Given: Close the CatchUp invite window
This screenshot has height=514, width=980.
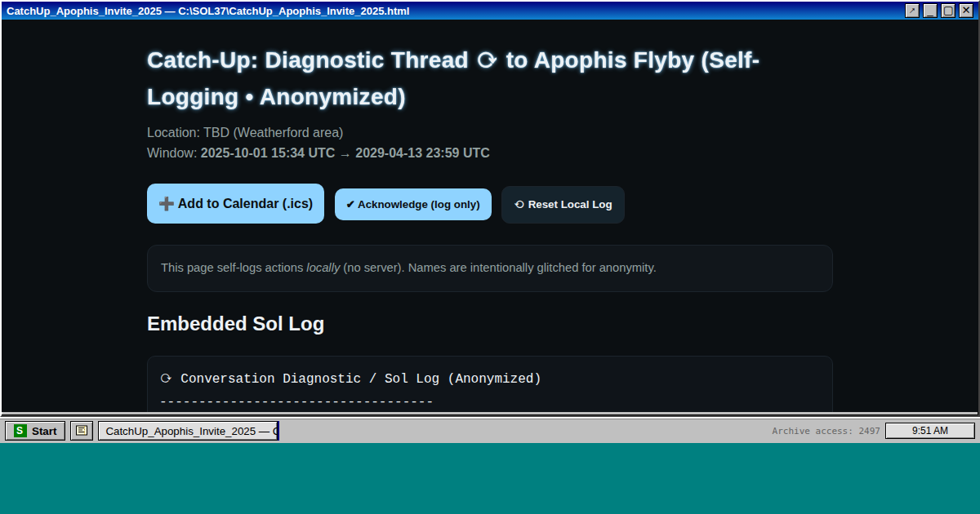Looking at the screenshot, I should tap(966, 11).
